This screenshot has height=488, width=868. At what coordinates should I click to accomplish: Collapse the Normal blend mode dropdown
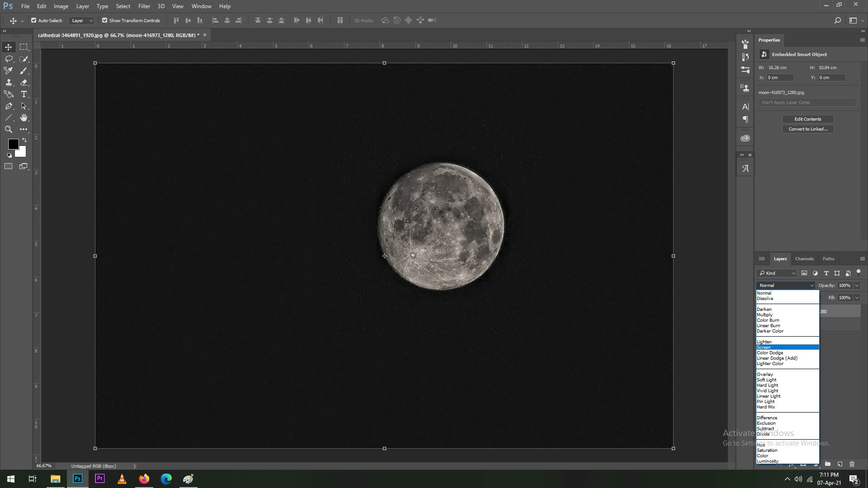786,285
